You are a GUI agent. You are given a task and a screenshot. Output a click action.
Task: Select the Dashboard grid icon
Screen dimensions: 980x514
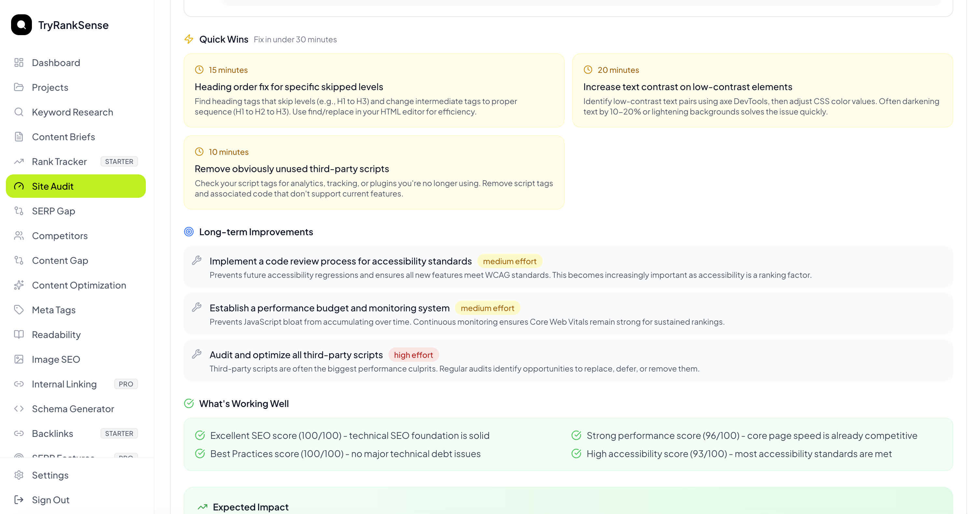tap(19, 62)
